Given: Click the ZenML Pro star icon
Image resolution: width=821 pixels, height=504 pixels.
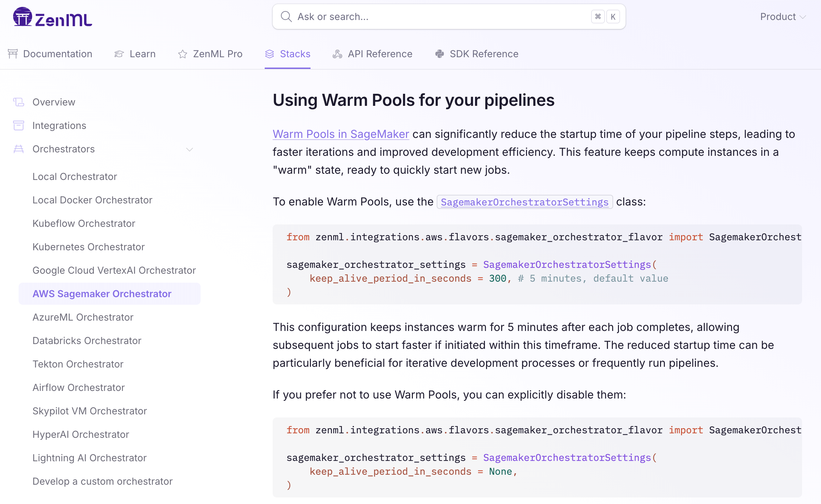Looking at the screenshot, I should coord(183,54).
